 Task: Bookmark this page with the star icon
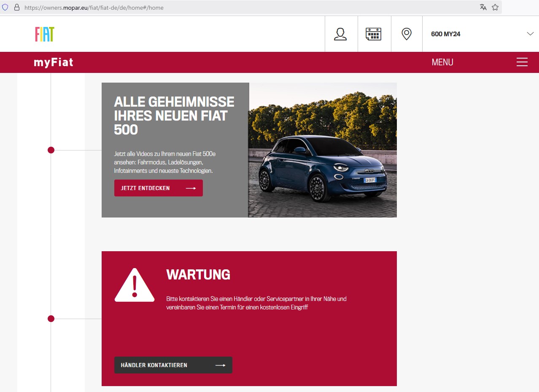(495, 7)
